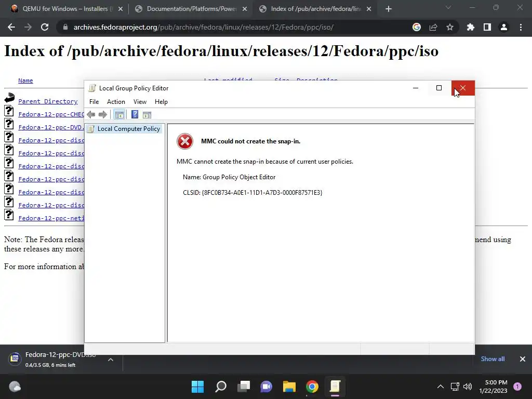Click Chrome icon on the taskbar
532x399 pixels.
point(312,387)
